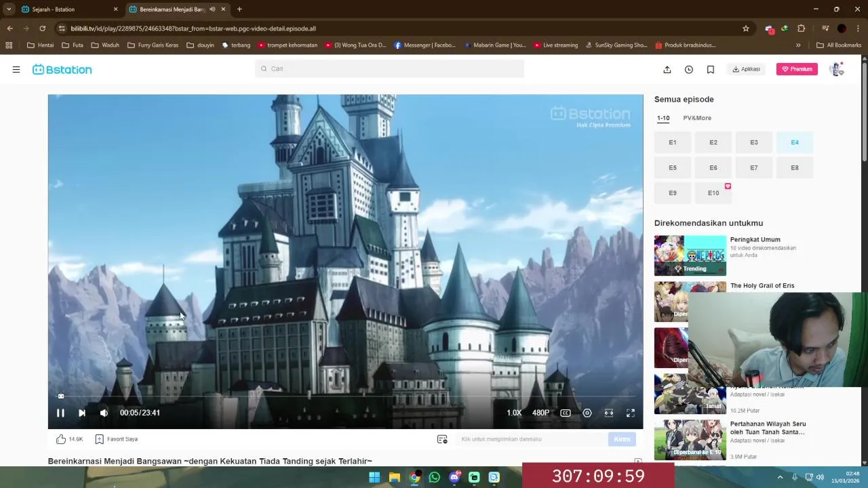Play episode E8
Screen dimensions: 868x488
click(x=795, y=167)
